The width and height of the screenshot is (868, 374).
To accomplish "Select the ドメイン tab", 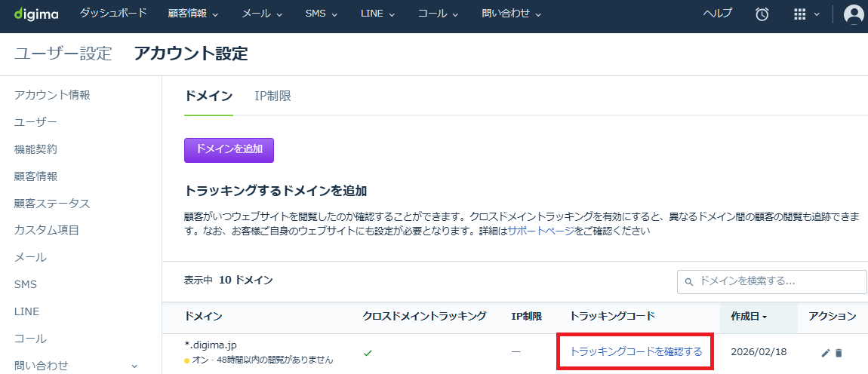I will [x=208, y=97].
